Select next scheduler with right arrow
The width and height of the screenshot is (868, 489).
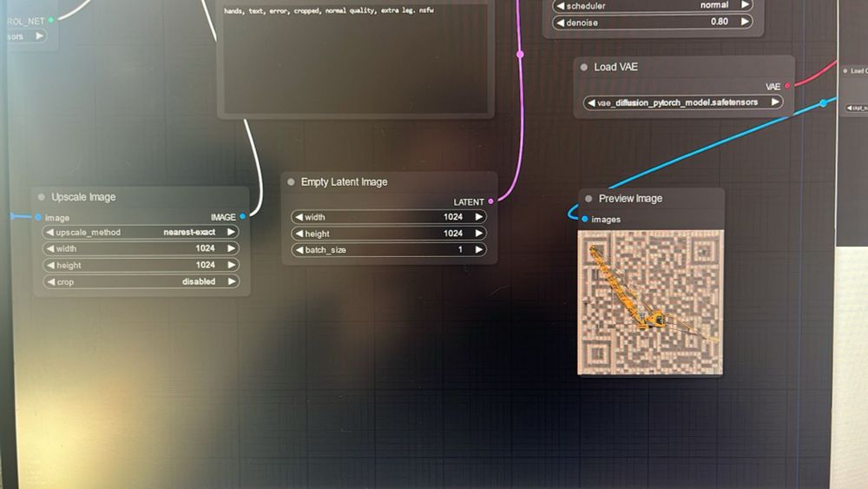coord(745,5)
